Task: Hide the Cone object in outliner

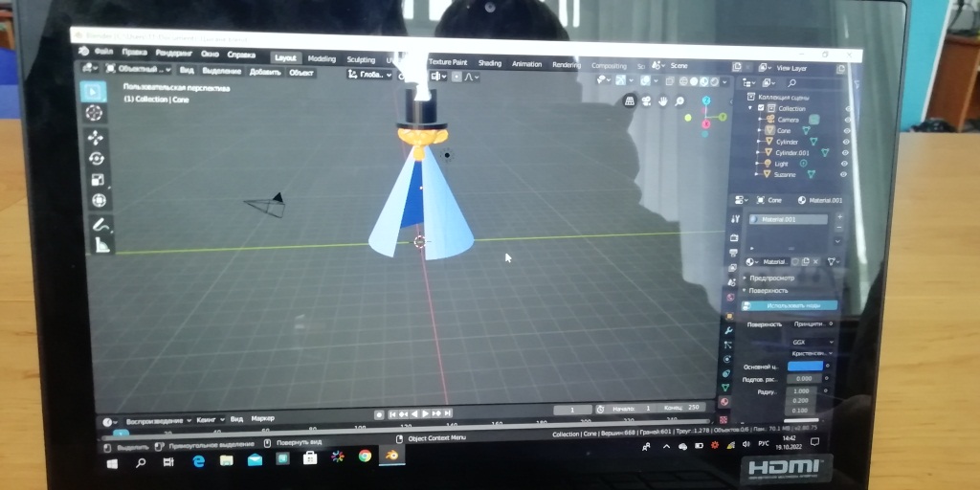Action: pyautogui.click(x=847, y=130)
